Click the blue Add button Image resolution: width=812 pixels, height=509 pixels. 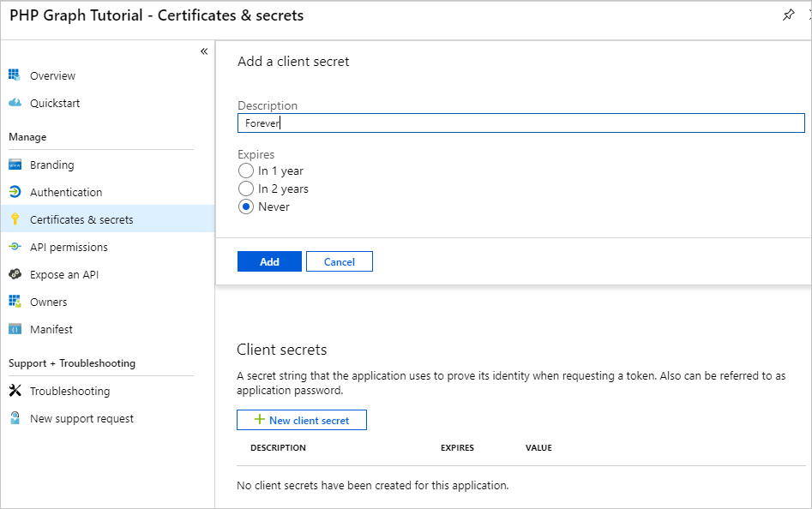tap(269, 261)
